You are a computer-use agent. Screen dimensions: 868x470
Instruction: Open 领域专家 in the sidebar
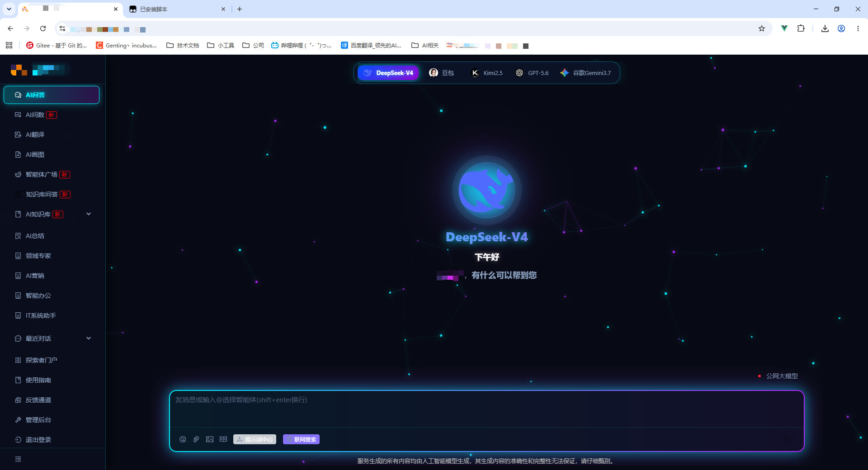[52, 256]
